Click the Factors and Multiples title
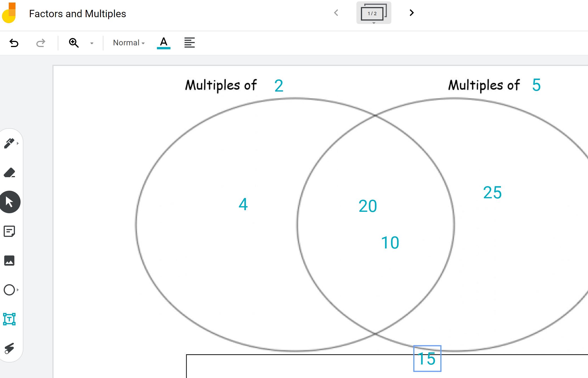The image size is (588, 378). 77,14
